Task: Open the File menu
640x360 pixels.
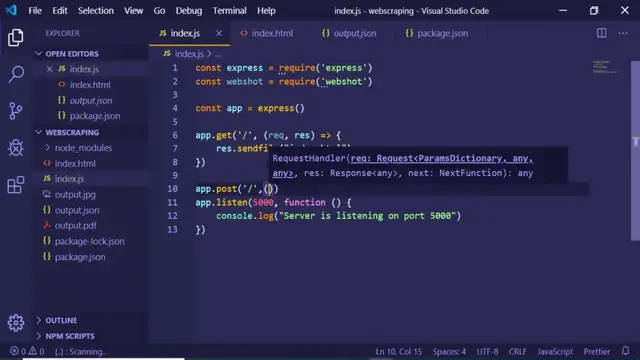Action: click(x=35, y=11)
